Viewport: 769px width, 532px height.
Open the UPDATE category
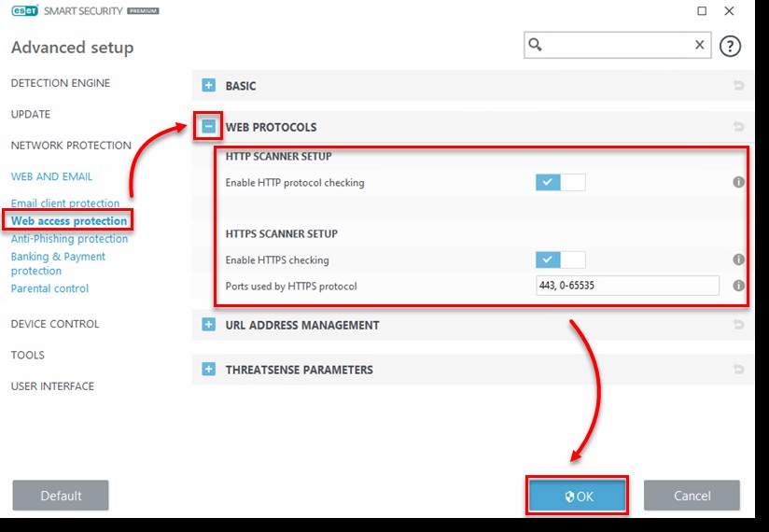coord(31,114)
